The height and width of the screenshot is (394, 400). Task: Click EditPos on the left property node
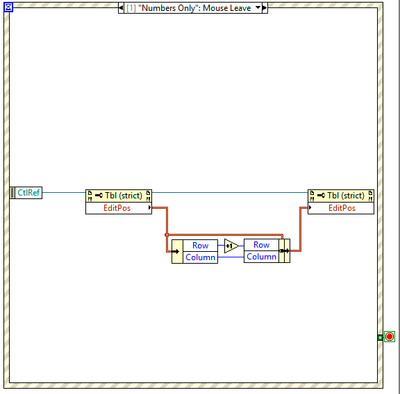point(119,208)
